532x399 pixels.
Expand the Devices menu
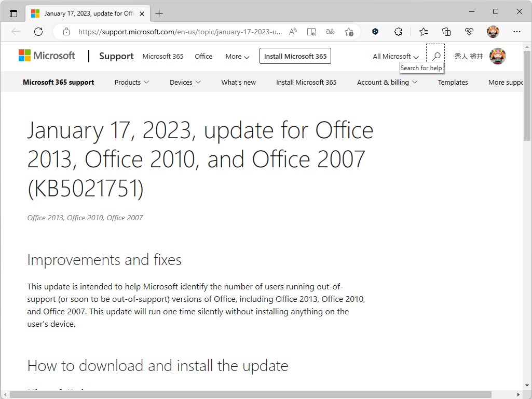[185, 82]
